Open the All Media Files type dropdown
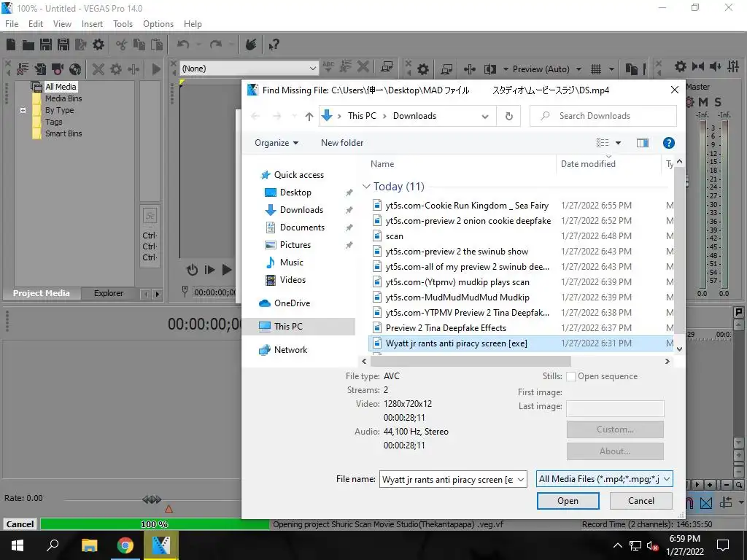Viewport: 747px width, 560px height. (x=667, y=479)
